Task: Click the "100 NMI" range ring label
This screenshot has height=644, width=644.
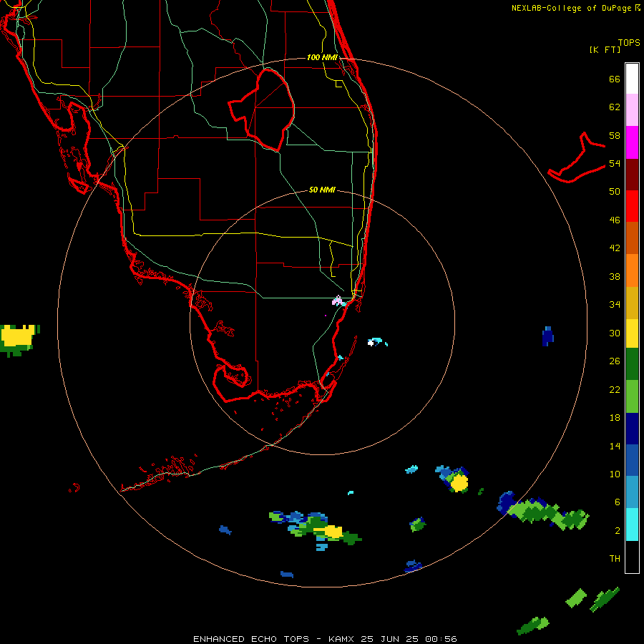Action: [322, 57]
